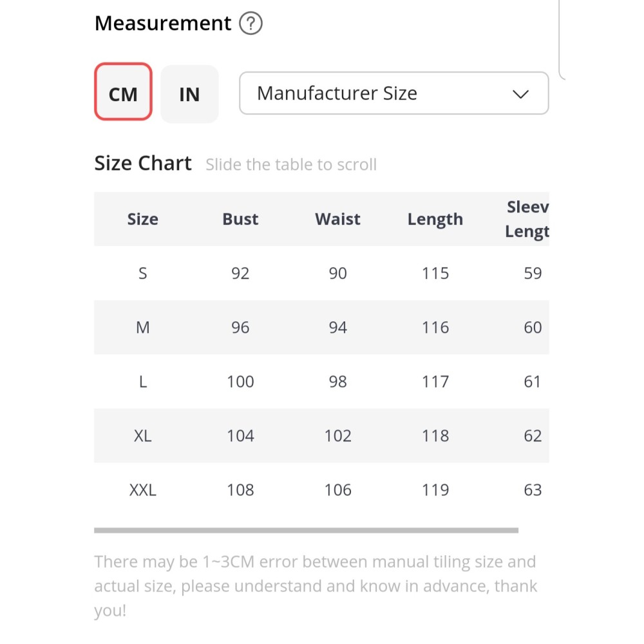644x644 pixels.
Task: Click the bust value 100 in the table
Action: pyautogui.click(x=240, y=381)
